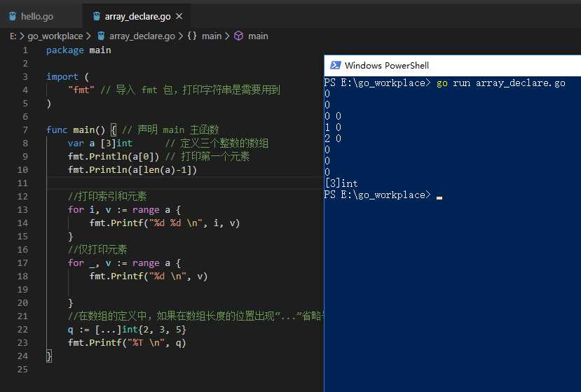581x392 pixels.
Task: Click the last PowerShell prompt 'PS E:\go_workplace>'
Action: [x=377, y=195]
